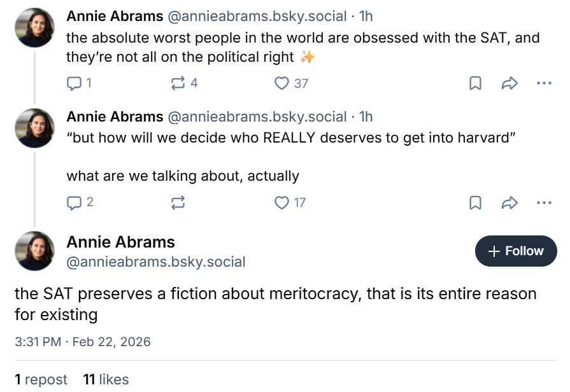Click the Annie Abrams name on second post
Screen dimensions: 570x392
click(x=115, y=116)
